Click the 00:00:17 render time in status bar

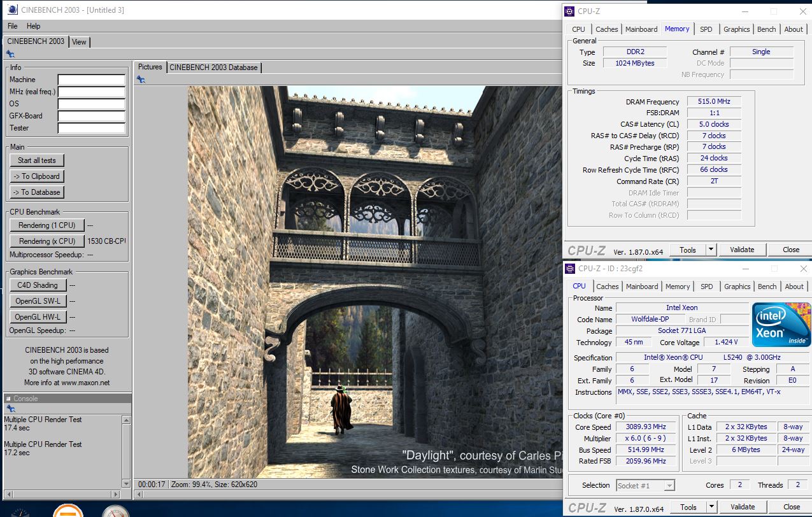pyautogui.click(x=152, y=485)
